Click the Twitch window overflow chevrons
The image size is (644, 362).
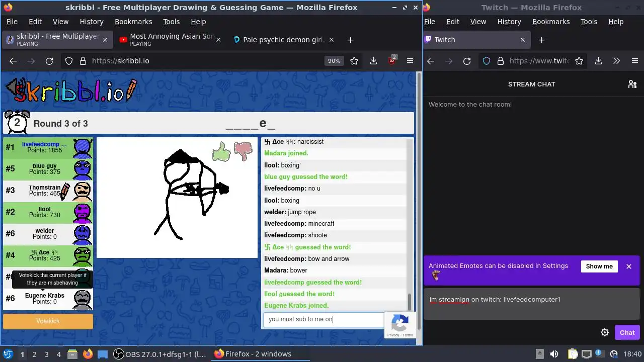click(x=616, y=61)
